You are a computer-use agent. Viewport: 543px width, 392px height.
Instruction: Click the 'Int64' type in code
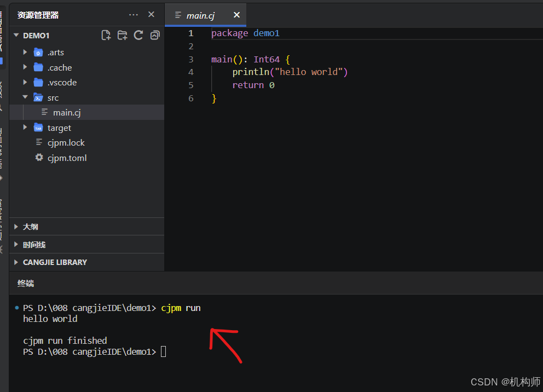(x=267, y=59)
